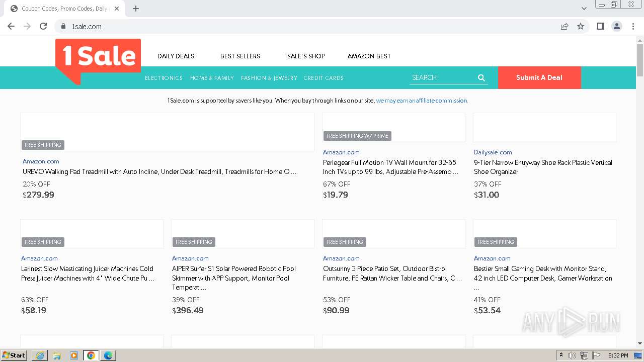Click the taskbar clock 8:32 PM

(x=618, y=355)
